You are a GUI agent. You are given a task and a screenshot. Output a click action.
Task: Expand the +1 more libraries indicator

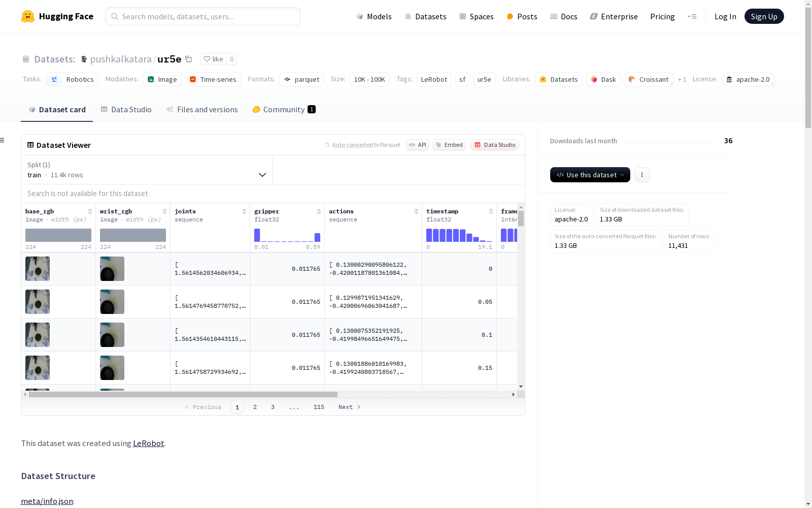tap(682, 79)
